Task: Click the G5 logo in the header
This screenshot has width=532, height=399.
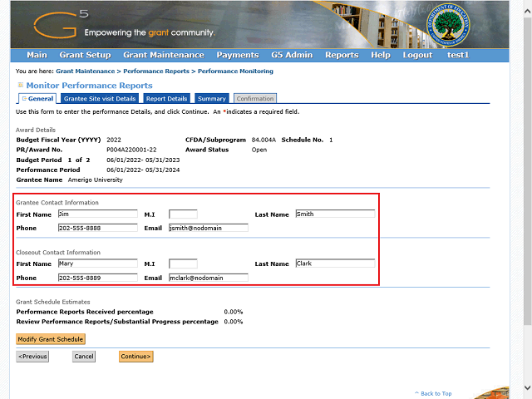Action: [61, 24]
